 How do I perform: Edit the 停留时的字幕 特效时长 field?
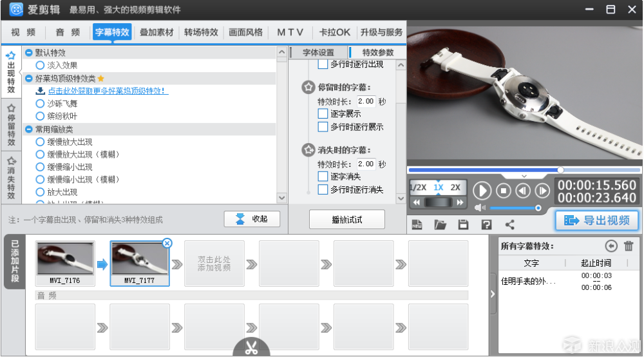366,101
